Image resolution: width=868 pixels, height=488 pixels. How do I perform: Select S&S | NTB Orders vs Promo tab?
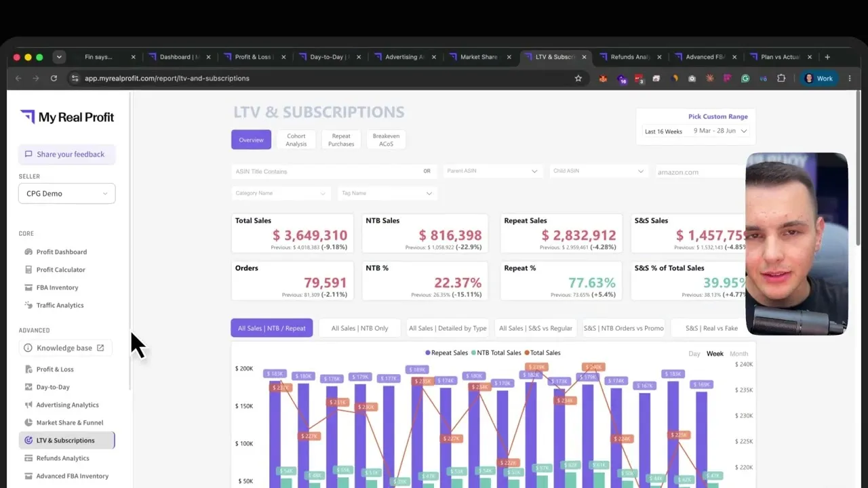pyautogui.click(x=623, y=328)
